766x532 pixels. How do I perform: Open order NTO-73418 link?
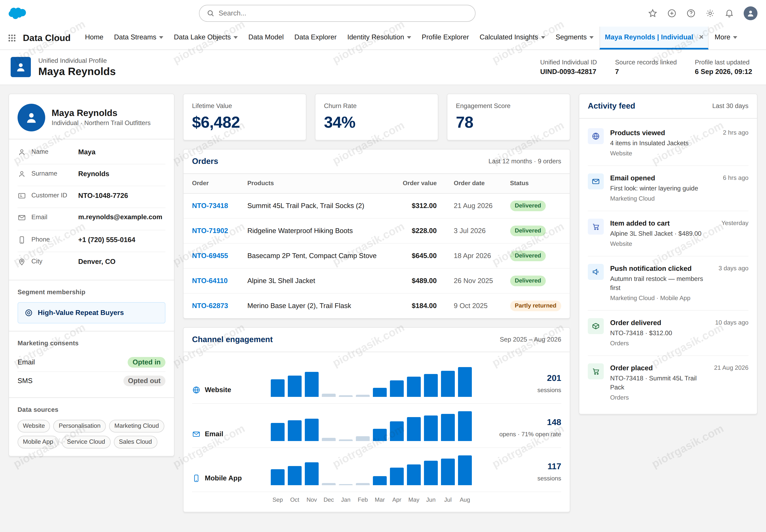click(210, 206)
